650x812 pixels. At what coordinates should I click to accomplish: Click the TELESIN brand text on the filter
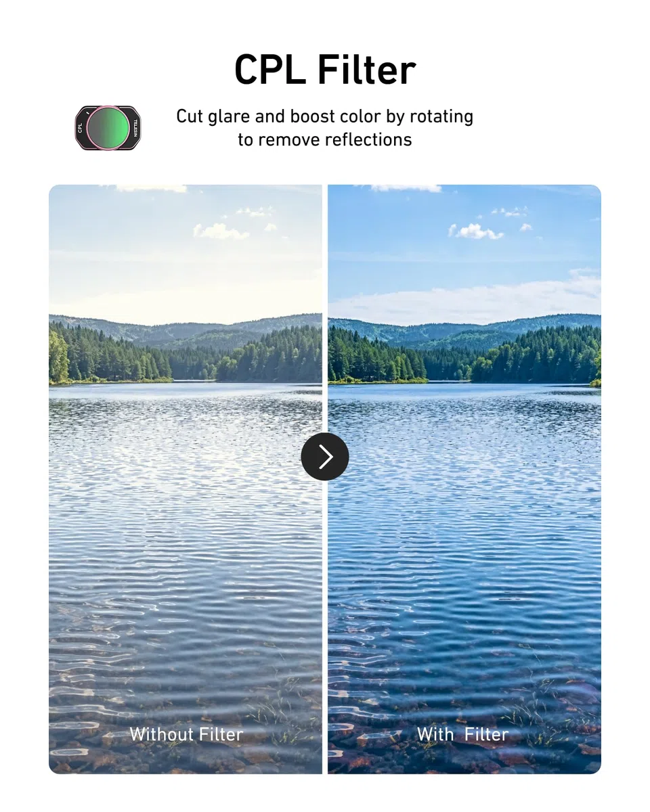pyautogui.click(x=135, y=128)
